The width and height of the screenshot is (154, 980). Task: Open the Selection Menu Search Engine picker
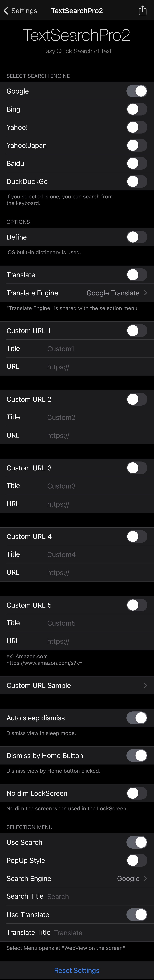(77, 879)
